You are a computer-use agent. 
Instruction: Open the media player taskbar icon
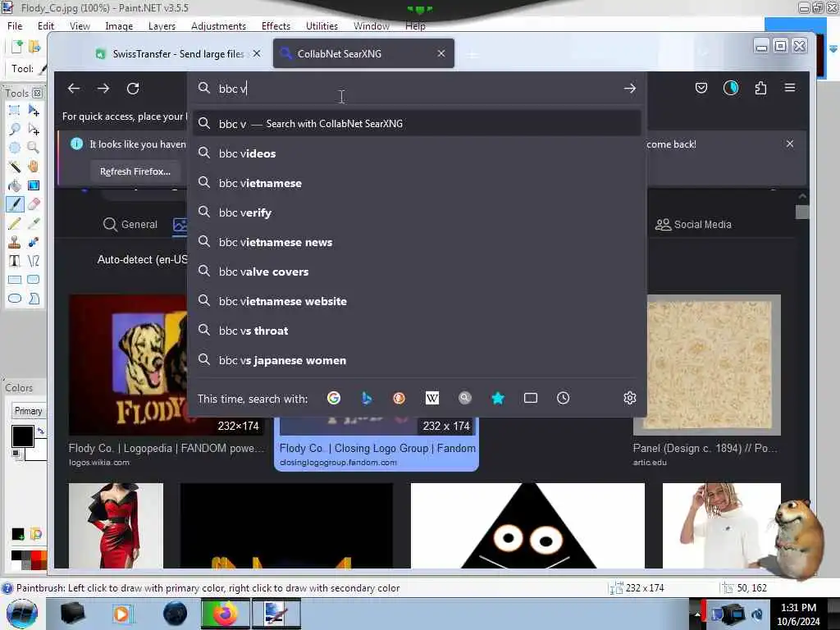(x=121, y=614)
